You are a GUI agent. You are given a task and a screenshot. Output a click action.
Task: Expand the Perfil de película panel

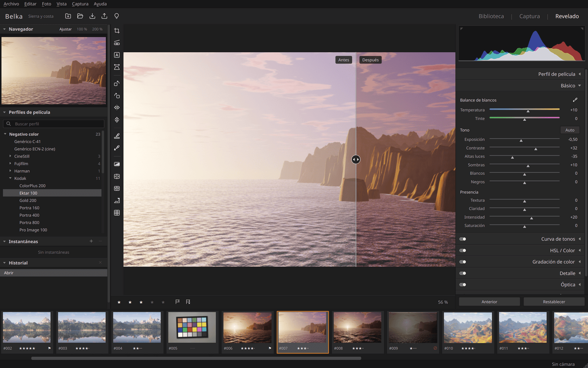point(580,74)
